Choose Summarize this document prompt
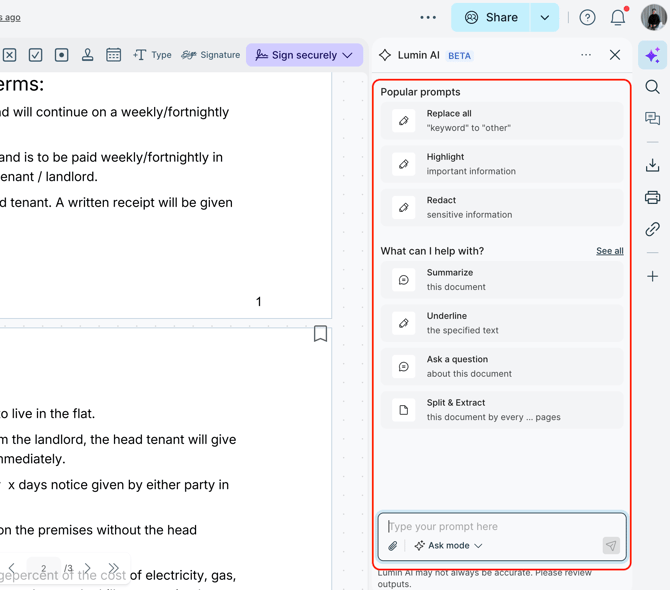 502,280
